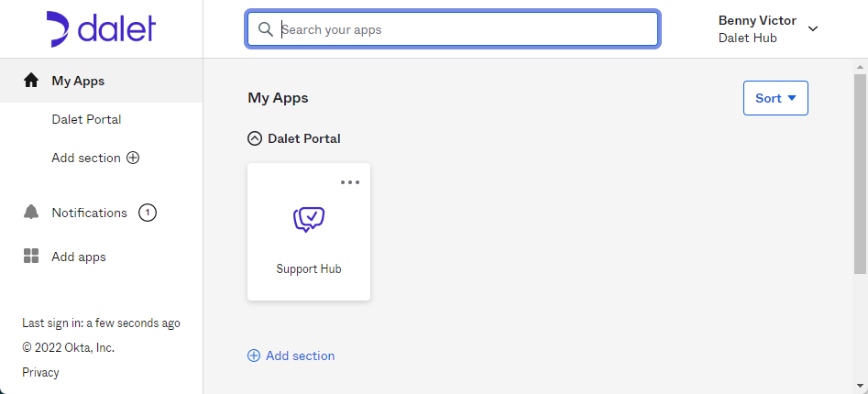
Task: Collapse the Dalet Portal section
Action: pyautogui.click(x=255, y=138)
